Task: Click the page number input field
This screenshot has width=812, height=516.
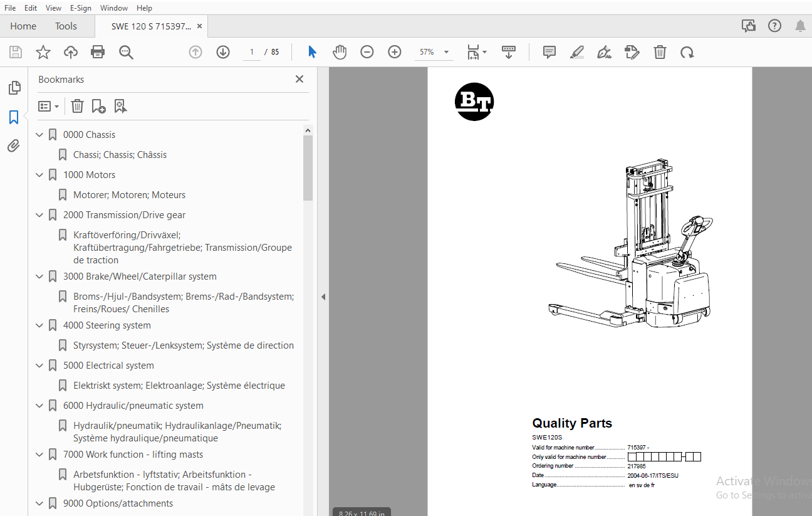Action: pyautogui.click(x=252, y=52)
